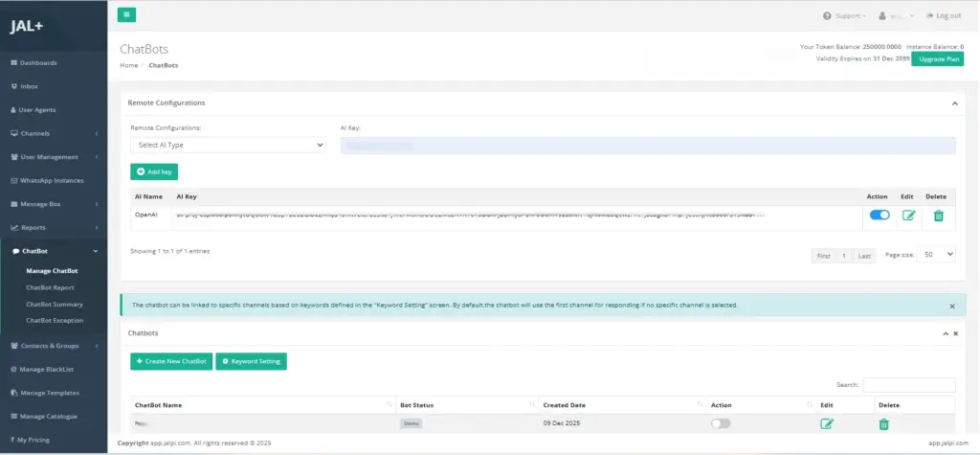The width and height of the screenshot is (980, 455).
Task: Edit the OpenAI key entry
Action: 909,216
